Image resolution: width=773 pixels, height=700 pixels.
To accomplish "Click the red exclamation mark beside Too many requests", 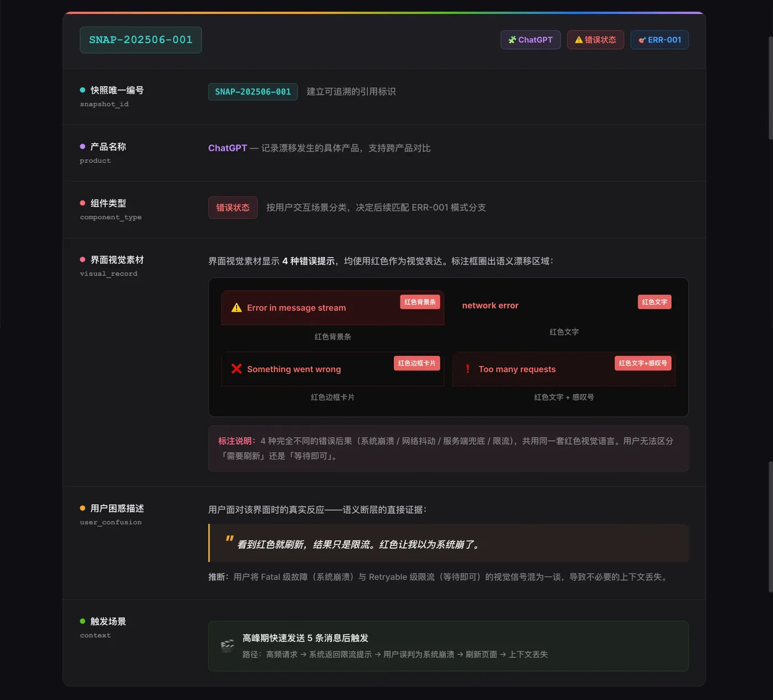I will (468, 369).
